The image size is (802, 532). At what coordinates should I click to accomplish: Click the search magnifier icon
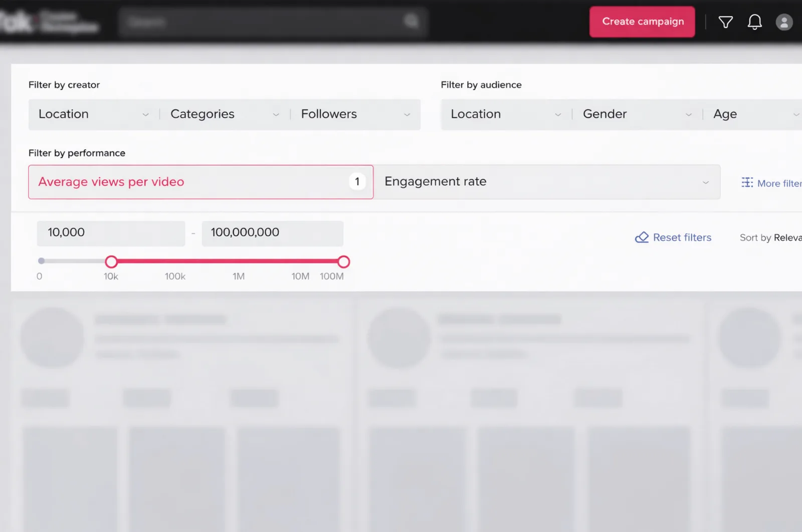tap(411, 22)
